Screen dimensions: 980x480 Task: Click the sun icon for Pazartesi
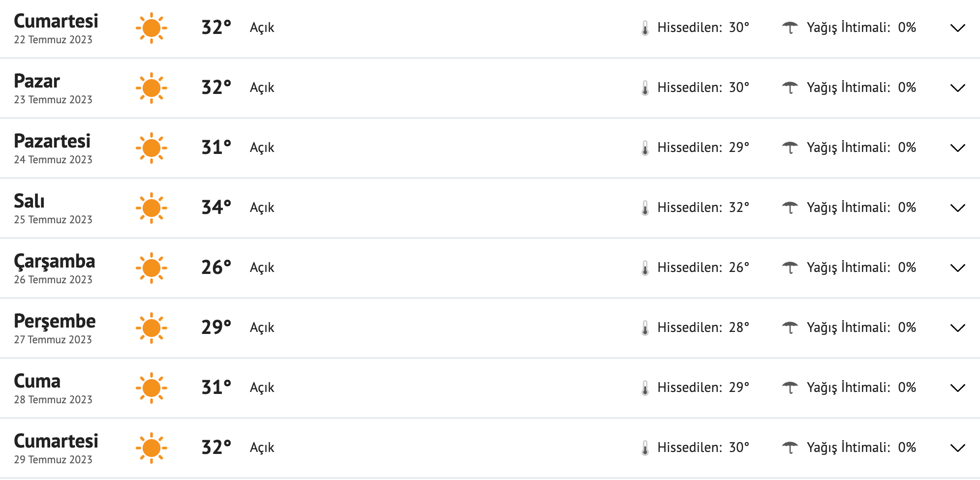pyautogui.click(x=152, y=148)
